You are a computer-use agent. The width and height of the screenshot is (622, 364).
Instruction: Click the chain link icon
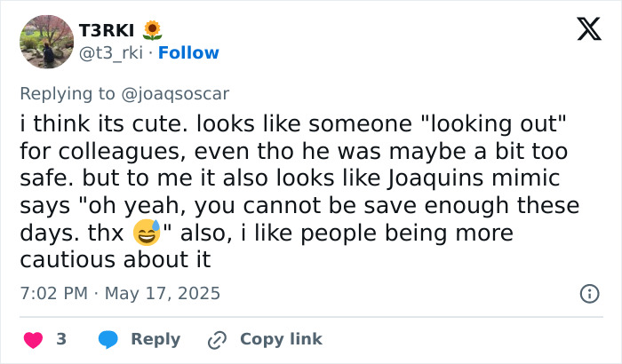[x=216, y=339]
